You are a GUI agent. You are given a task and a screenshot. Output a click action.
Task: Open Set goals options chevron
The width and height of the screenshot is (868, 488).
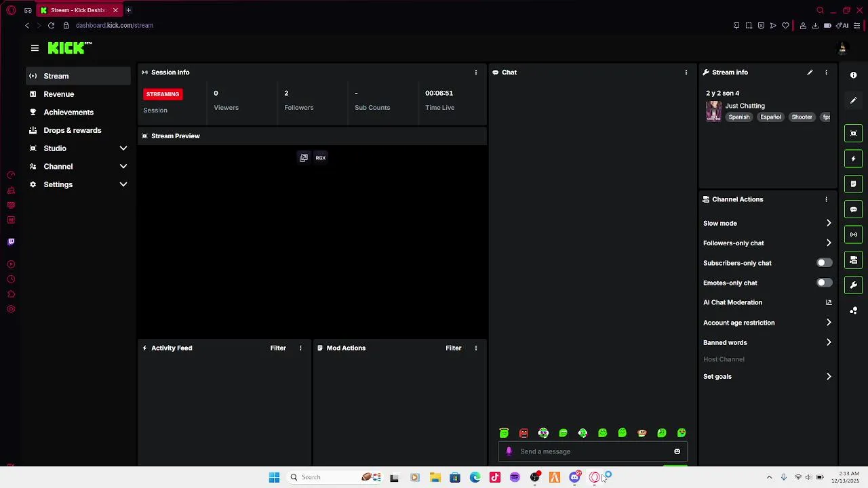829,376
